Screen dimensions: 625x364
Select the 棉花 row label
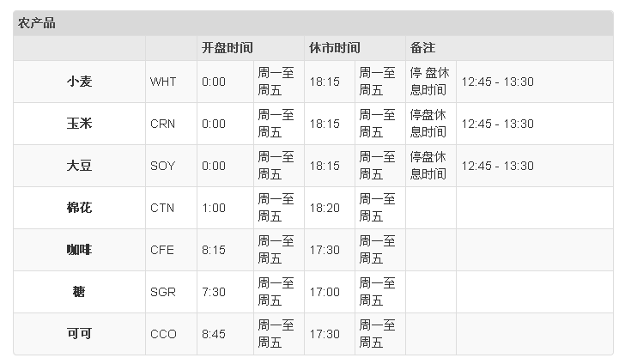click(x=79, y=208)
